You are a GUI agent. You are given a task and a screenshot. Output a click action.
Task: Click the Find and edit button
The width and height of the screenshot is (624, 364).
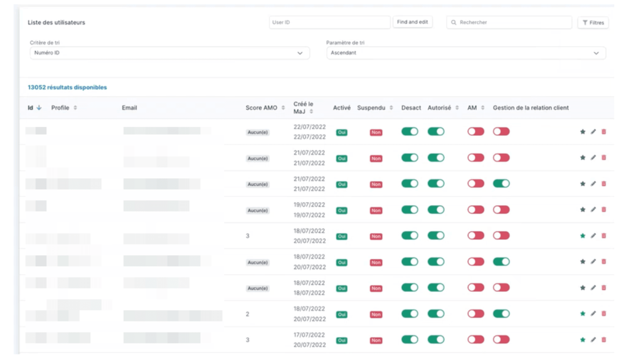[412, 22]
